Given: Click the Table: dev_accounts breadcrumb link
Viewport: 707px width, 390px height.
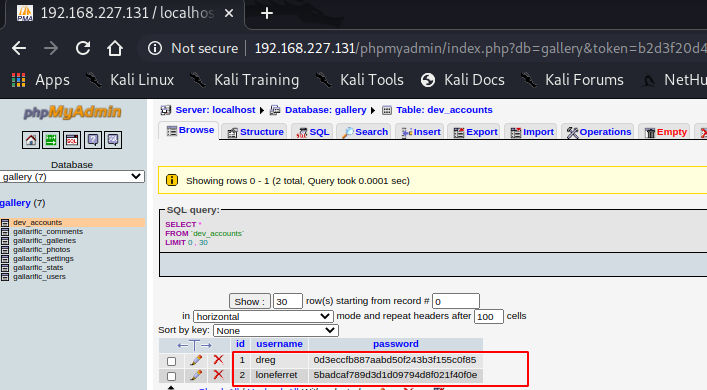Looking at the screenshot, I should (x=444, y=110).
